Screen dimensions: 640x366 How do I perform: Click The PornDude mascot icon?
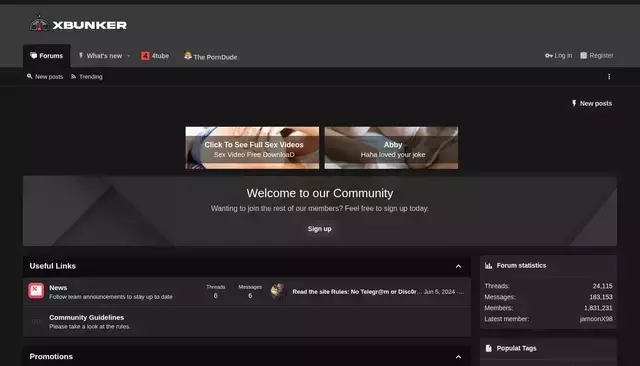coord(188,55)
